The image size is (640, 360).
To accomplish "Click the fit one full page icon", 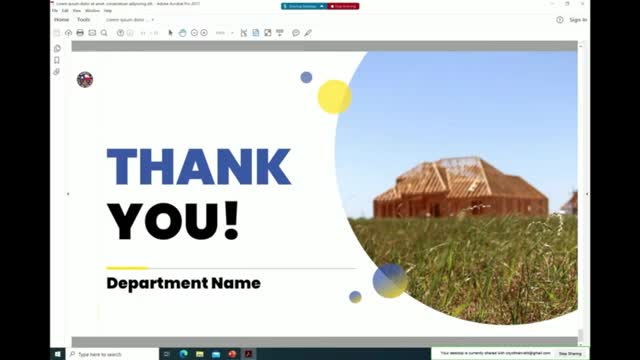I will pyautogui.click(x=256, y=33).
